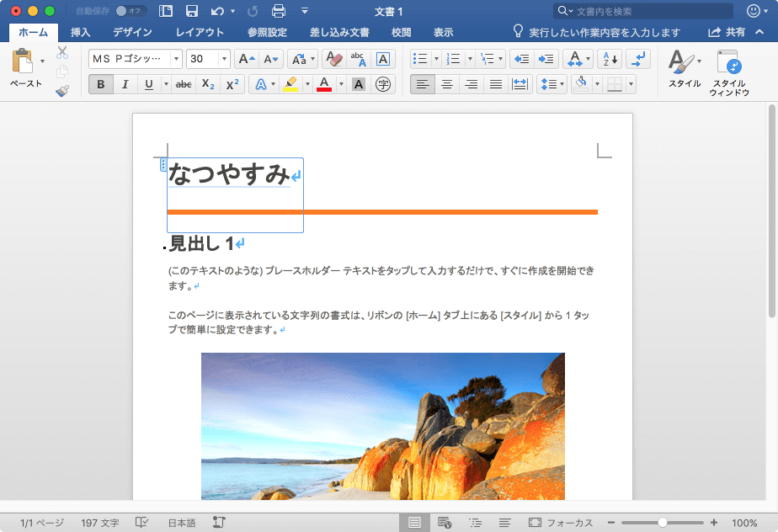Click the character shading A icon
The image size is (778, 532).
tap(359, 84)
